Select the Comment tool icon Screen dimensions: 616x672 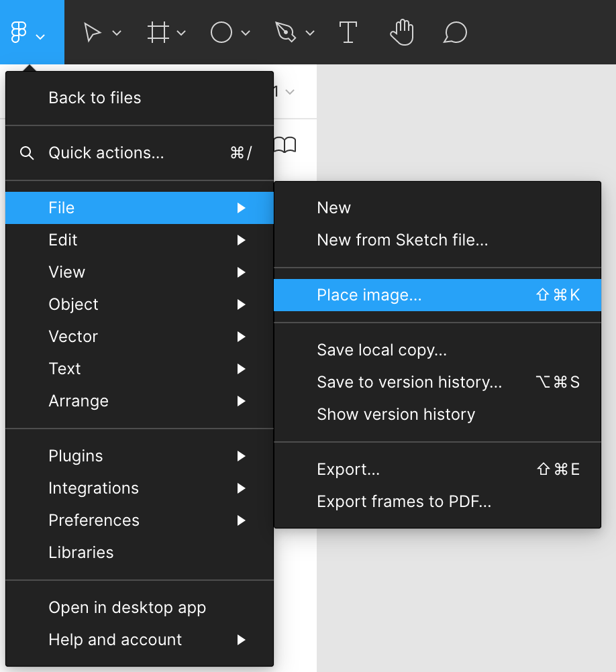pyautogui.click(x=455, y=32)
